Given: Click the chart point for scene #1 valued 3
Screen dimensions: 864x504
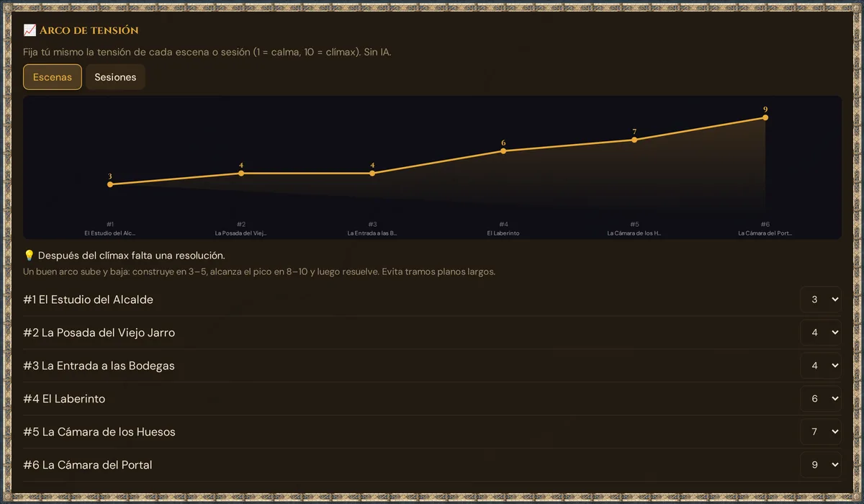Looking at the screenshot, I should tap(110, 184).
